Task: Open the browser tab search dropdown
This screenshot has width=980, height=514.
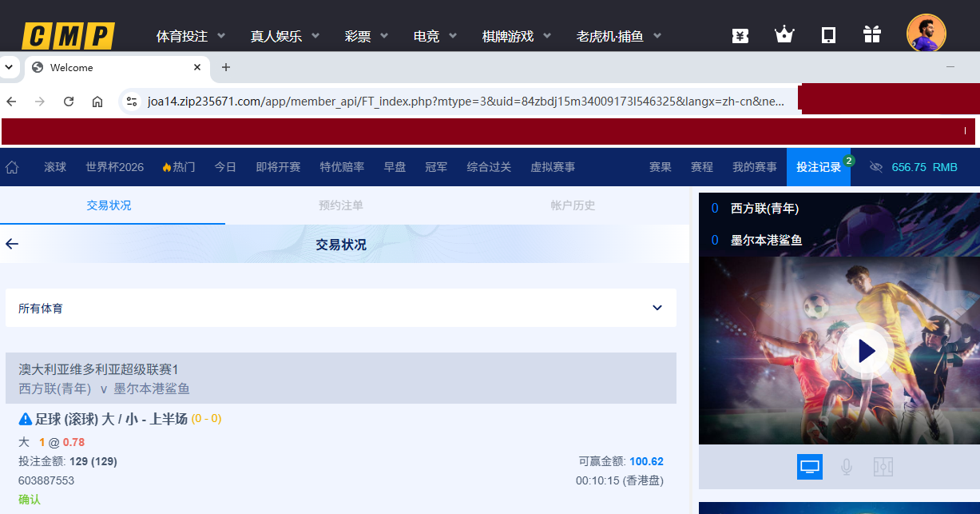Action: click(x=9, y=67)
